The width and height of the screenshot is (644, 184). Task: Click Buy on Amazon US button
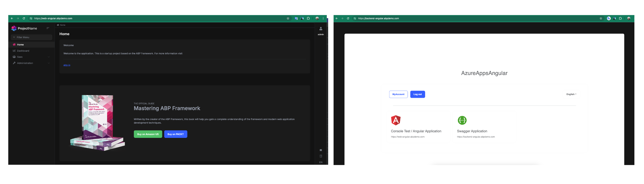[x=148, y=134]
